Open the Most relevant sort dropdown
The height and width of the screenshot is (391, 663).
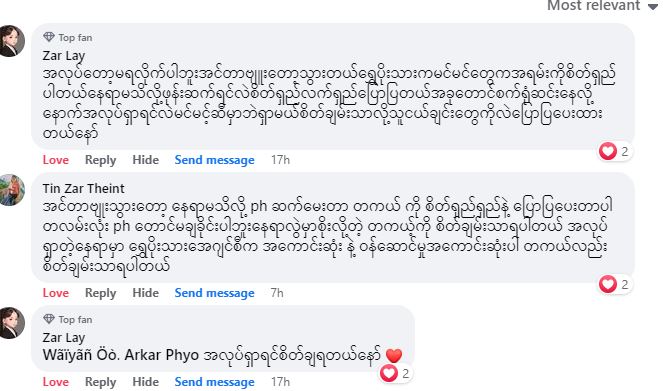pos(602,5)
